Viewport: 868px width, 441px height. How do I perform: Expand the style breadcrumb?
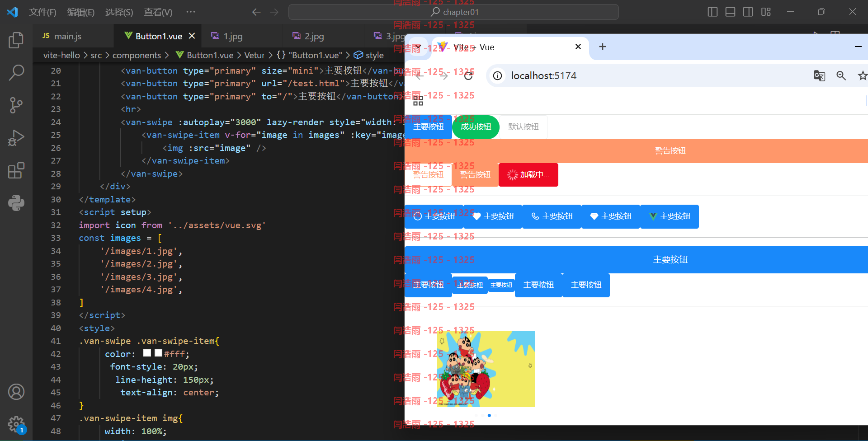369,55
